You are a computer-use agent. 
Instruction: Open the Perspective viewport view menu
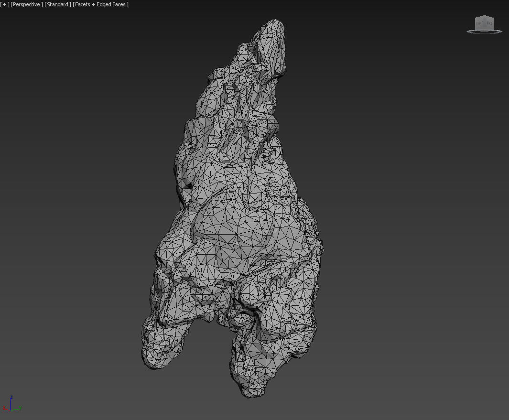(27, 4)
